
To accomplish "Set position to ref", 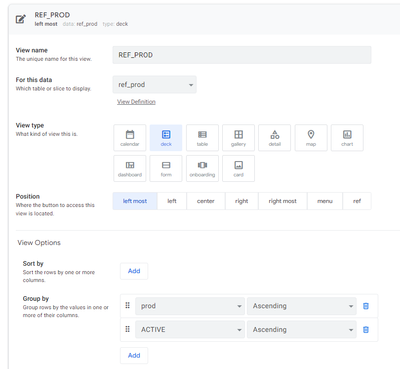I will coord(357,201).
